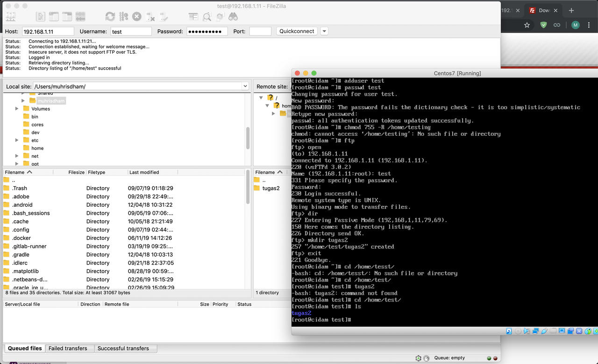Click the directory comparison icon
This screenshot has height=364, width=598.
[x=207, y=16]
